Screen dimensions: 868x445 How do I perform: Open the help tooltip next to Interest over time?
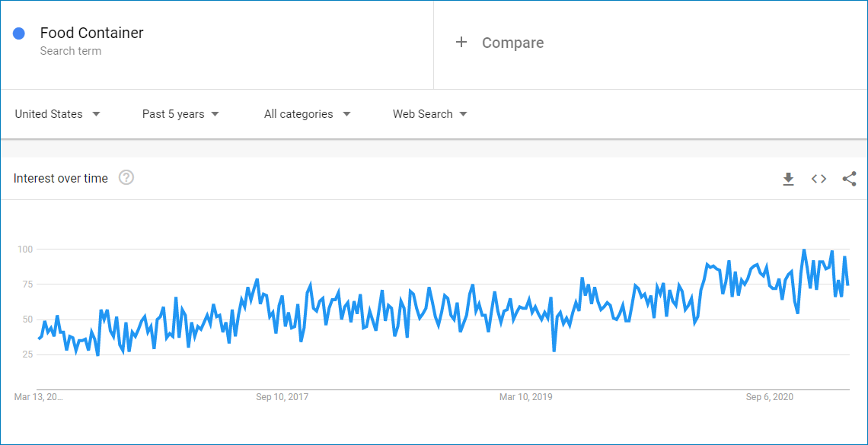[x=126, y=177]
